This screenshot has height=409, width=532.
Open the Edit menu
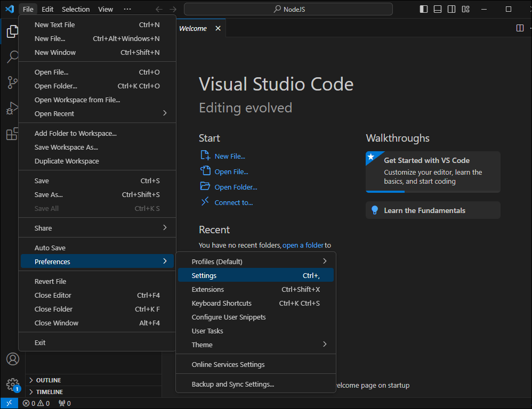47,9
